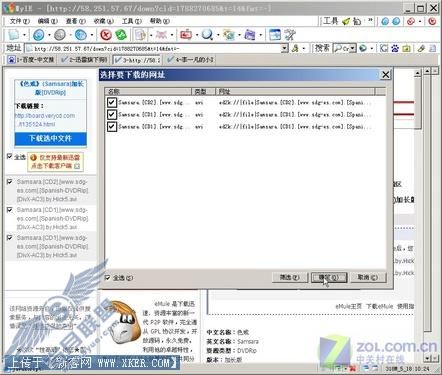Viewport: 442px width, 375px height.
Task: Click the 确定 OK button in dialog
Action: pyautogui.click(x=329, y=277)
